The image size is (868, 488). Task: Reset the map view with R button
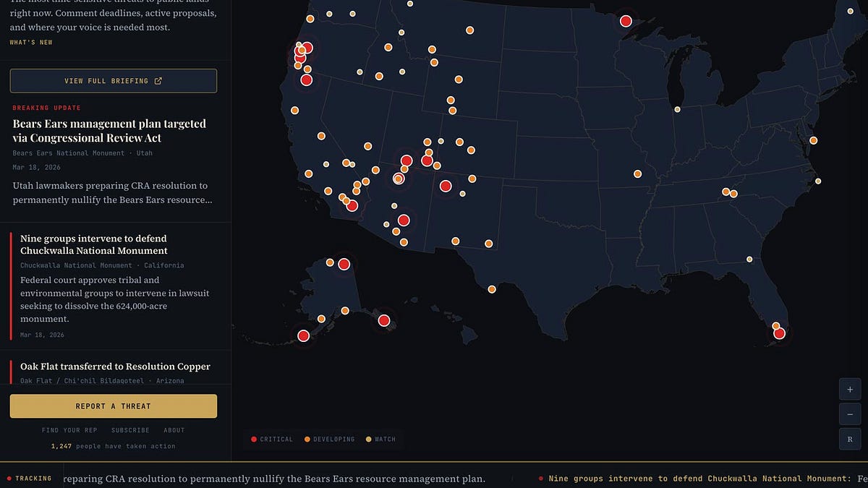pos(850,440)
